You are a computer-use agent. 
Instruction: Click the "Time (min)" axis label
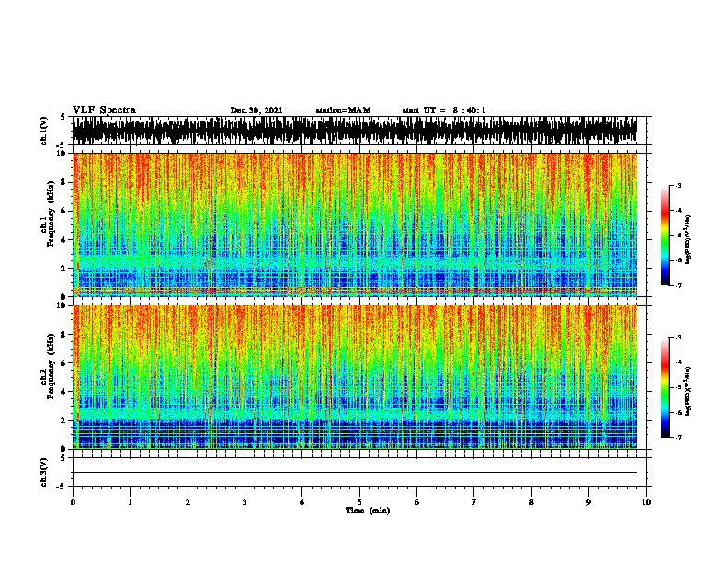[368, 511]
